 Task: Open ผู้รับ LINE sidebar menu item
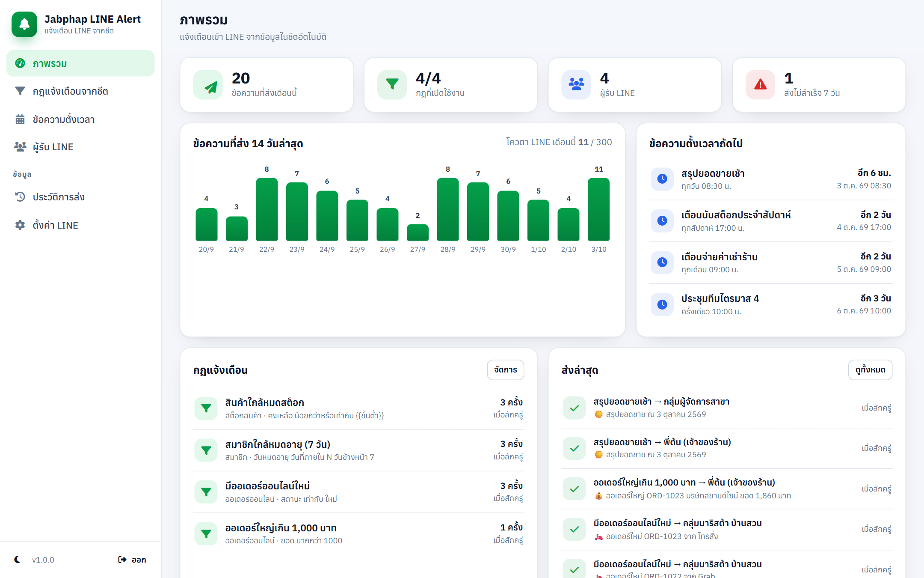[80, 147]
